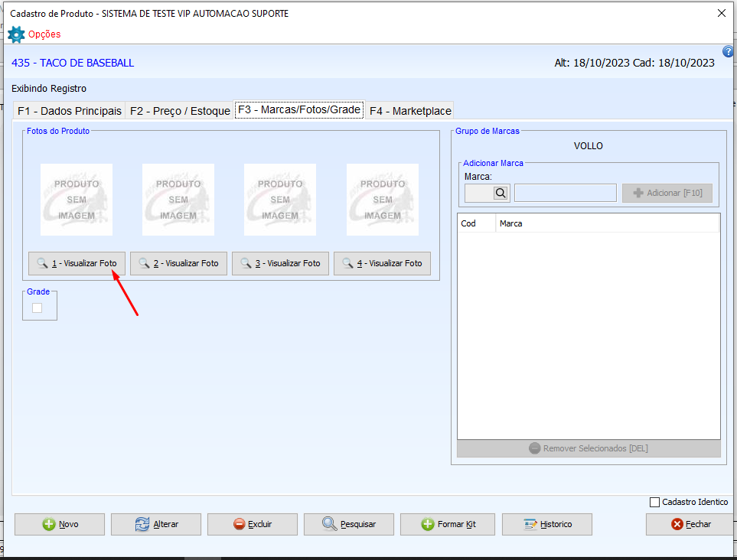This screenshot has height=560, width=737.
Task: Open the F4 - Marketplace tab
Action: click(410, 111)
